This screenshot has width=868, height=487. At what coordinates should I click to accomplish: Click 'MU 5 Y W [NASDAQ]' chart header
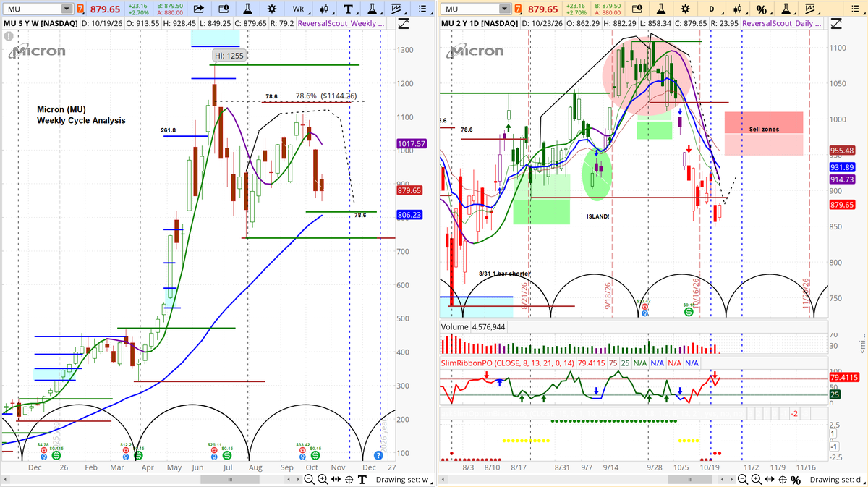[41, 24]
